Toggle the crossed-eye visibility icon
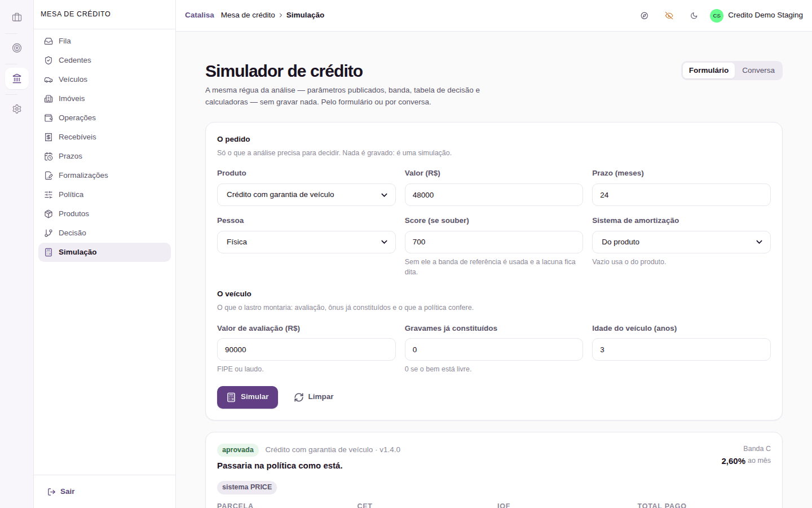 point(669,16)
